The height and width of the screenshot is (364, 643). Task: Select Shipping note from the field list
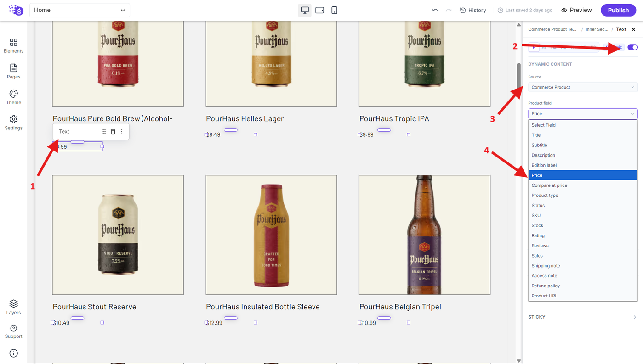[583, 266]
